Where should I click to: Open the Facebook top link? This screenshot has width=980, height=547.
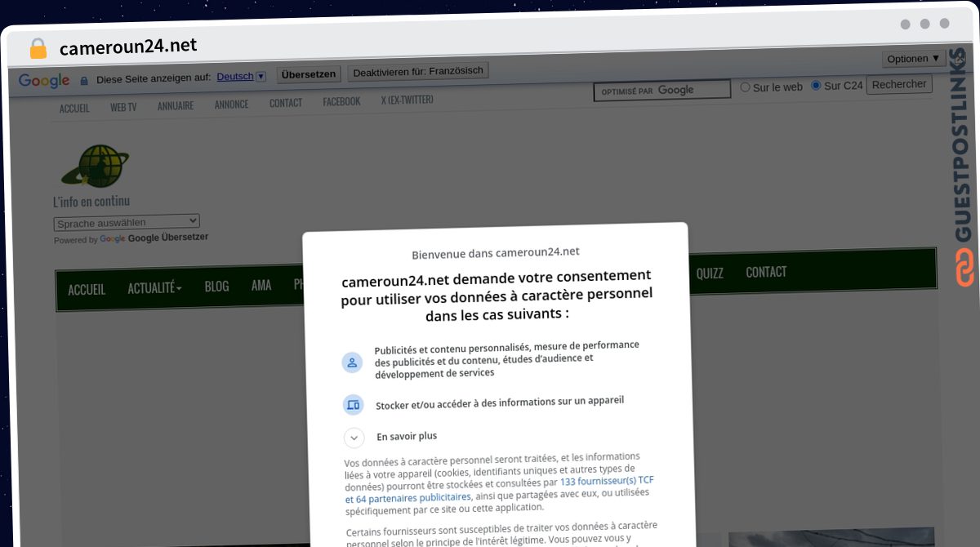coord(341,101)
